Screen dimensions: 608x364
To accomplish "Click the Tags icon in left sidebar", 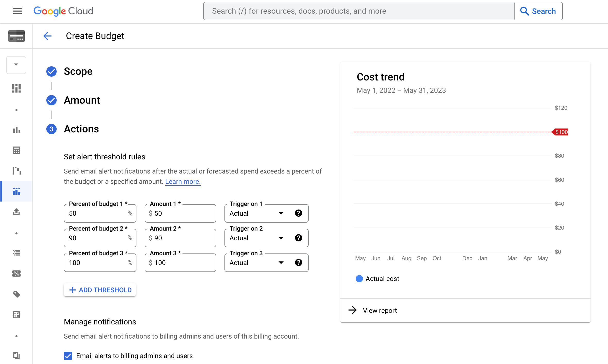I will pyautogui.click(x=16, y=294).
